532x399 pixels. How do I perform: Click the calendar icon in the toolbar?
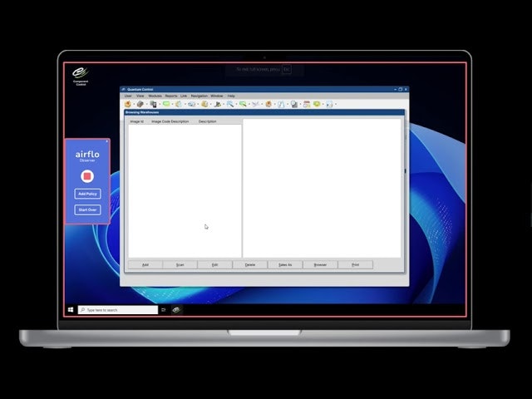[x=306, y=104]
